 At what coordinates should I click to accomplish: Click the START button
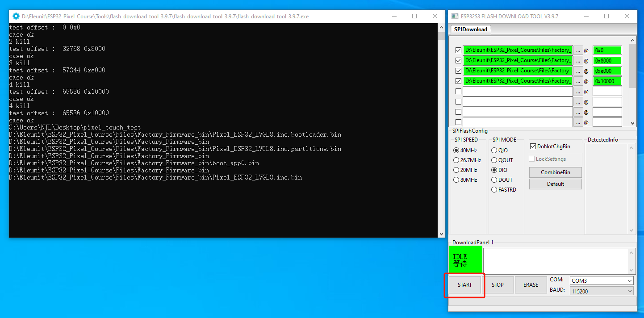click(x=464, y=285)
